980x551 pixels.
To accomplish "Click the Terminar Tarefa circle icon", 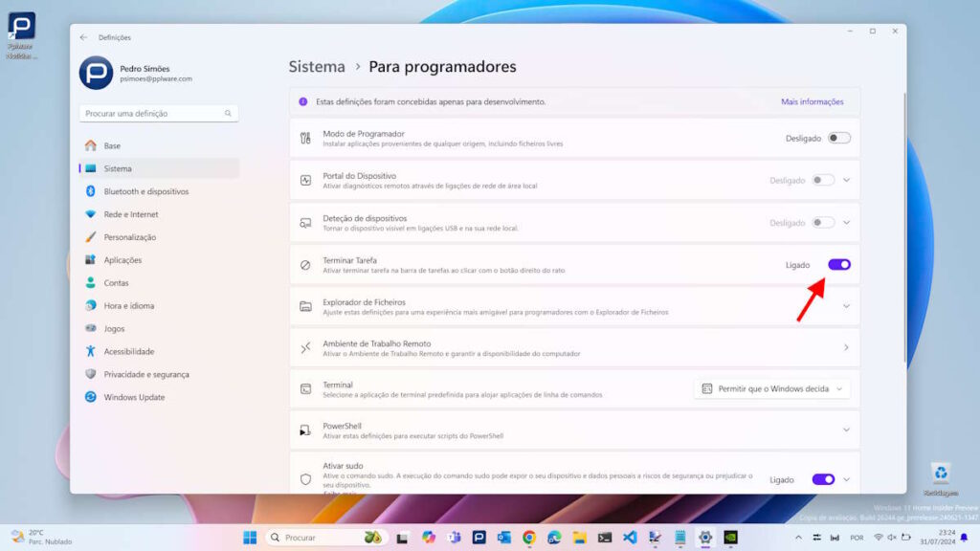I will 305,265.
